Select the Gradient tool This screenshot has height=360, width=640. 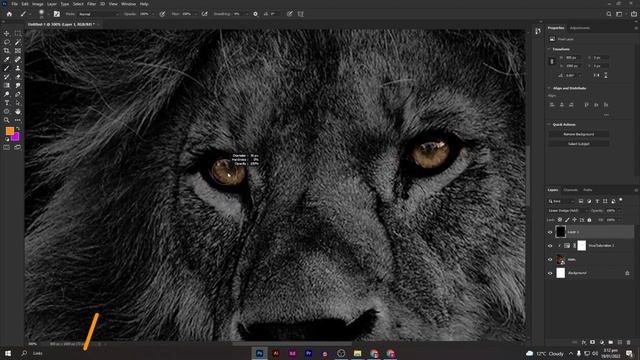[7, 85]
